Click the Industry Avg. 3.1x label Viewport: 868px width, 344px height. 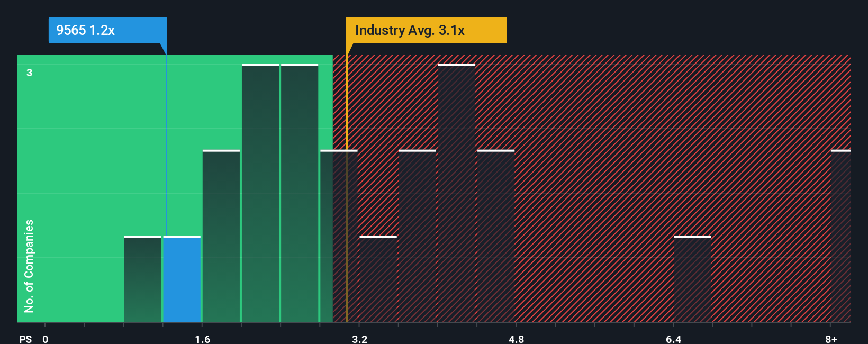tap(426, 30)
